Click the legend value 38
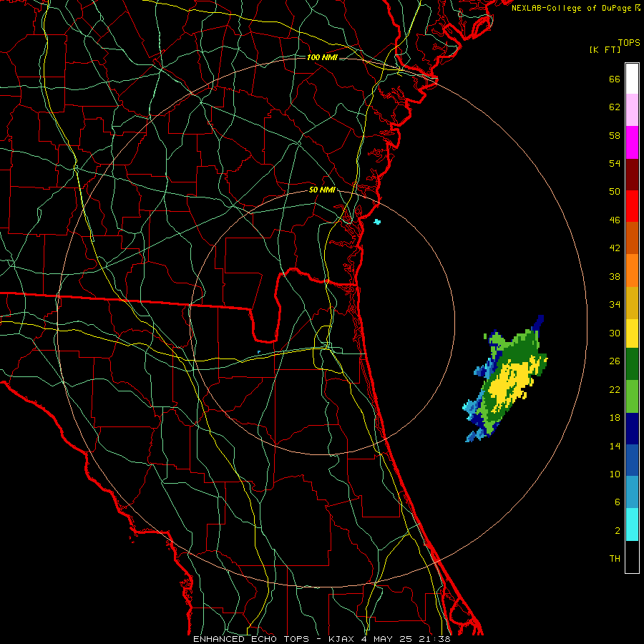This screenshot has height=644, width=644. tap(615, 276)
